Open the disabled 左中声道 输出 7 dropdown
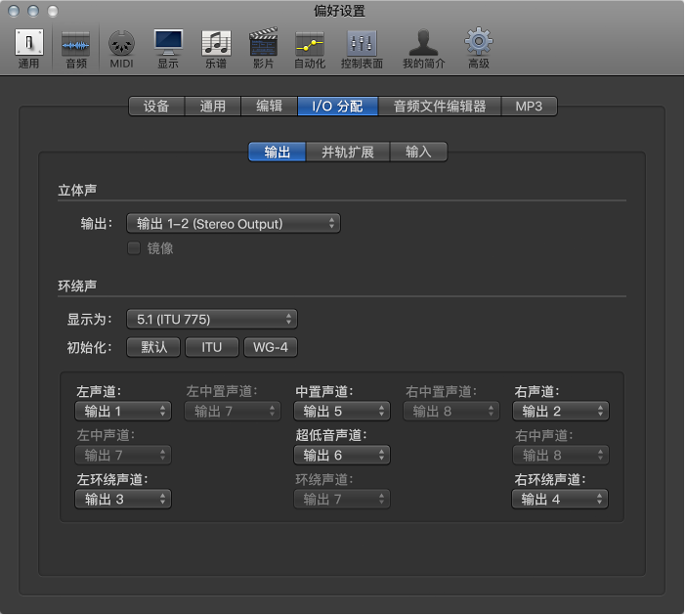The width and height of the screenshot is (686, 616). (x=123, y=456)
